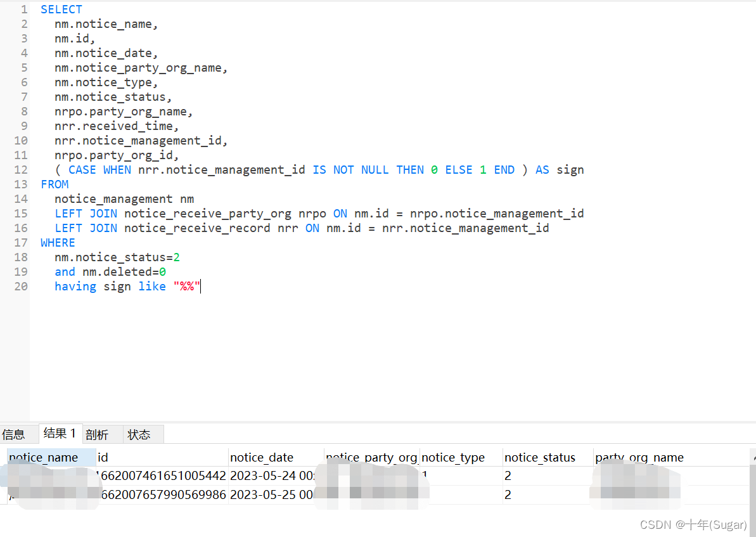Click the party_org_name column header

pos(639,457)
